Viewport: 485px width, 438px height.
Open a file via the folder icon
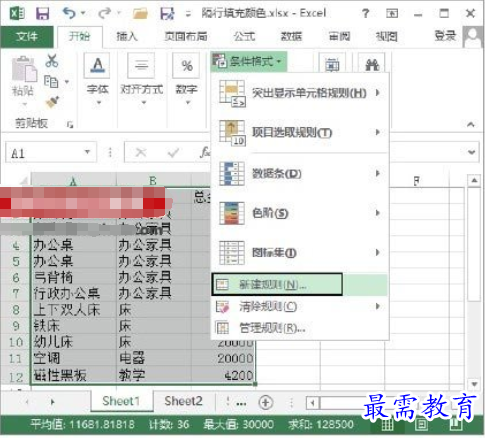coord(140,13)
